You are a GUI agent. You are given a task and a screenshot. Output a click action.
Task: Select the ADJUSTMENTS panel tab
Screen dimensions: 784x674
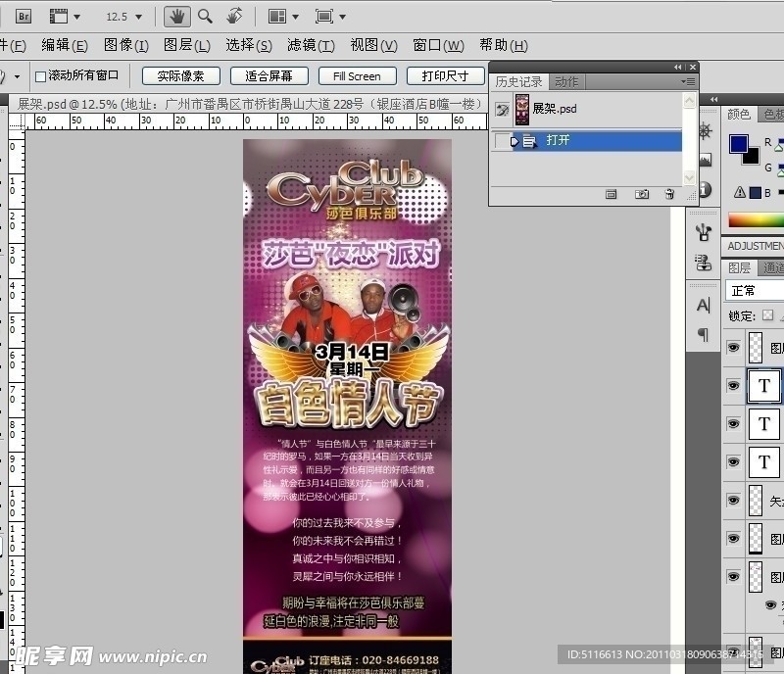pyautogui.click(x=755, y=246)
